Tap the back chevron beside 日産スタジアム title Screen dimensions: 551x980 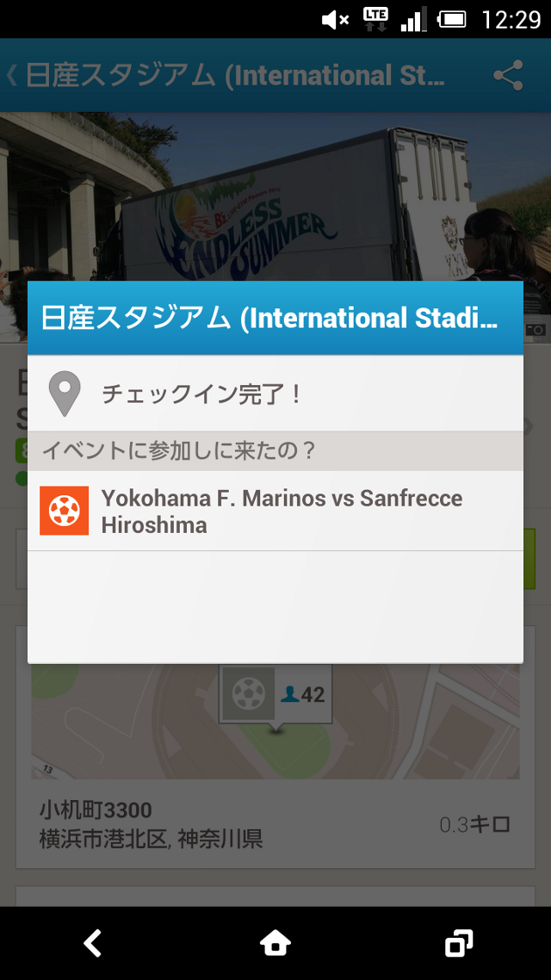point(11,75)
